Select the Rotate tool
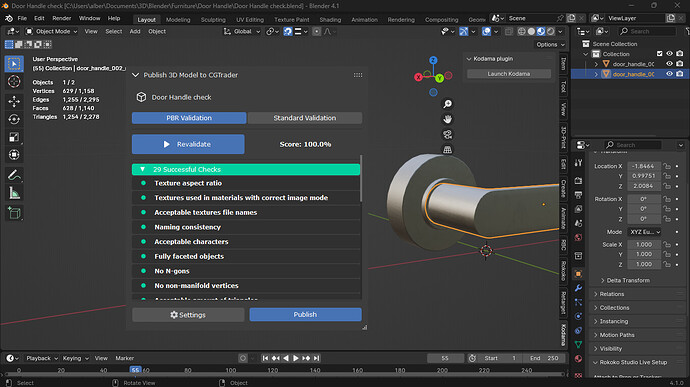 pyautogui.click(x=14, y=119)
